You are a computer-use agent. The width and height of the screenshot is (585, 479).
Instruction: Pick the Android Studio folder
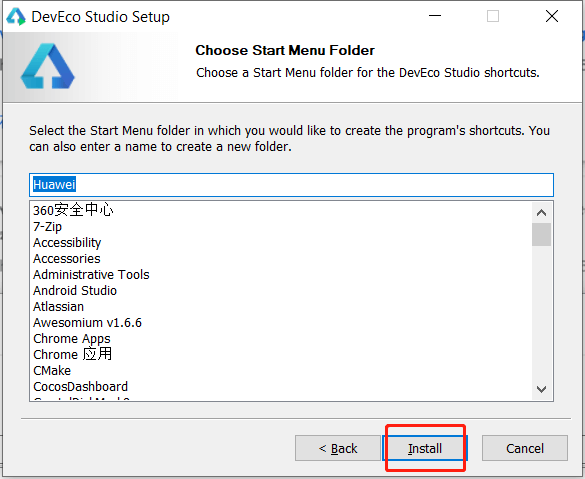tap(75, 291)
